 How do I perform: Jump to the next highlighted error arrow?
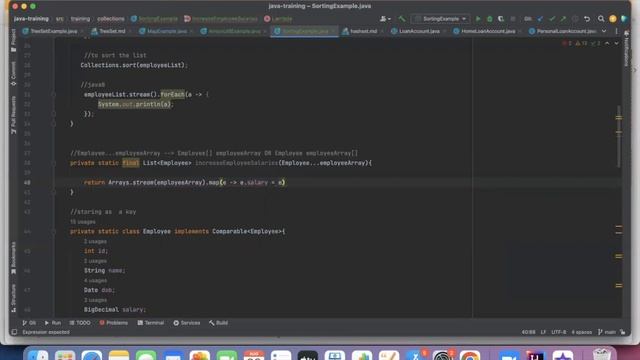[616, 43]
